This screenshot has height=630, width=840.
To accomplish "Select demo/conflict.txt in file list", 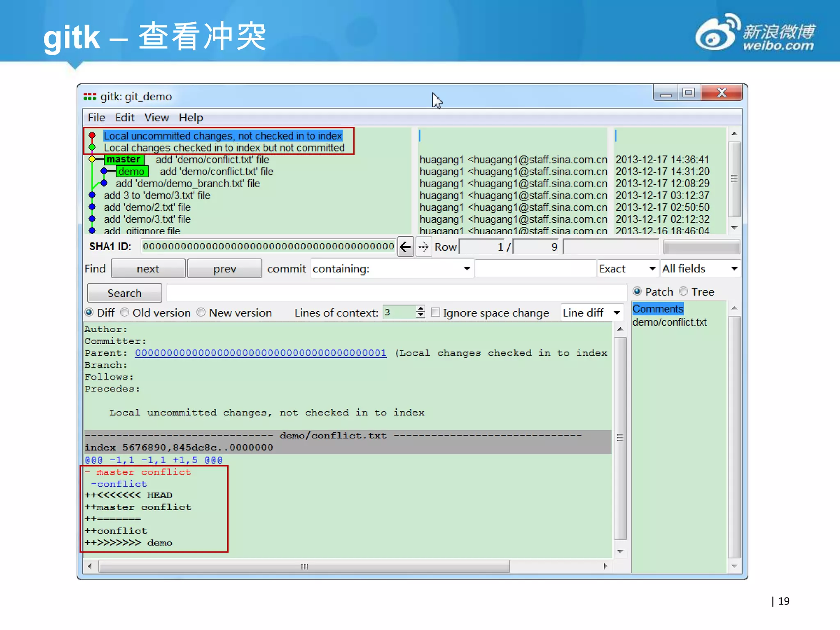I will click(669, 322).
